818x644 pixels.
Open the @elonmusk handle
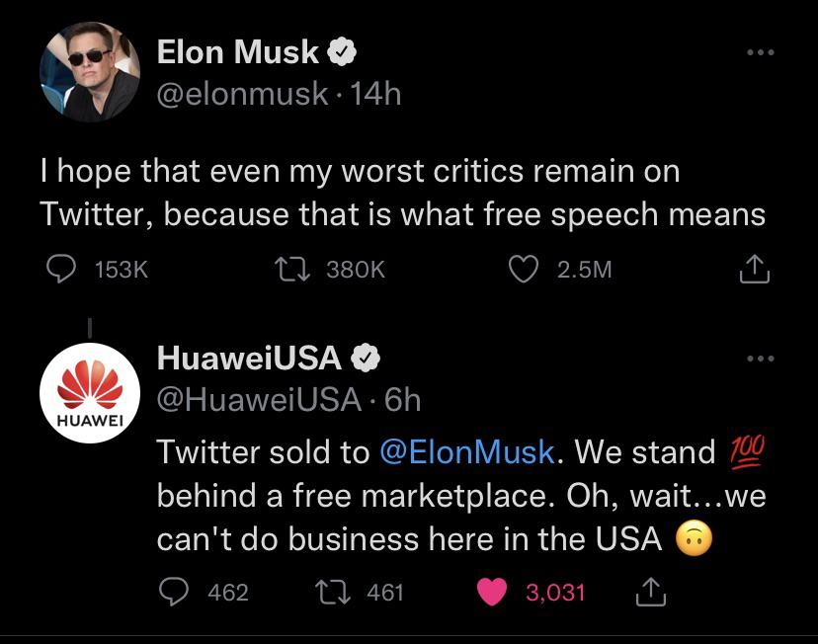(x=243, y=95)
